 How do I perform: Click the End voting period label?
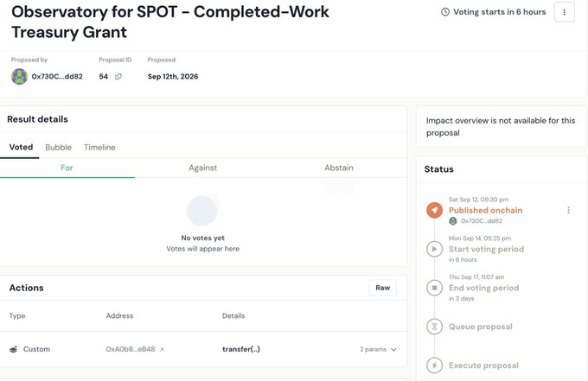coord(483,288)
